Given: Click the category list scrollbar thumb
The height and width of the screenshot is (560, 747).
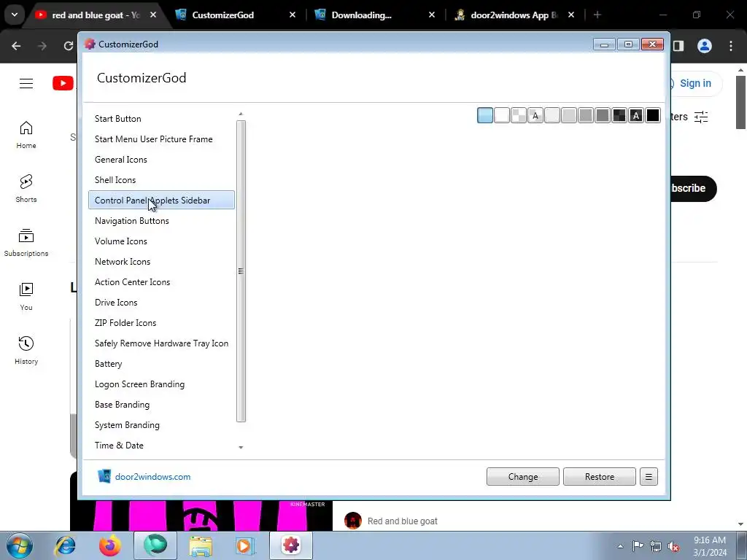Looking at the screenshot, I should pyautogui.click(x=241, y=271).
